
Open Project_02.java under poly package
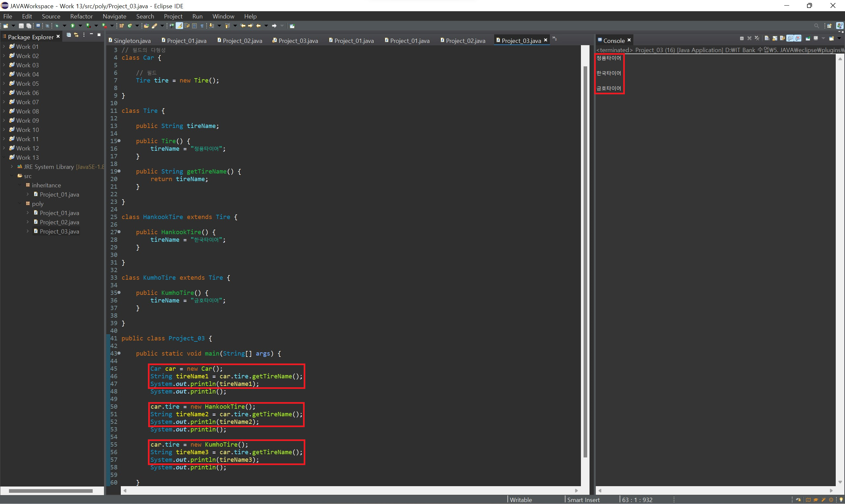coord(59,222)
